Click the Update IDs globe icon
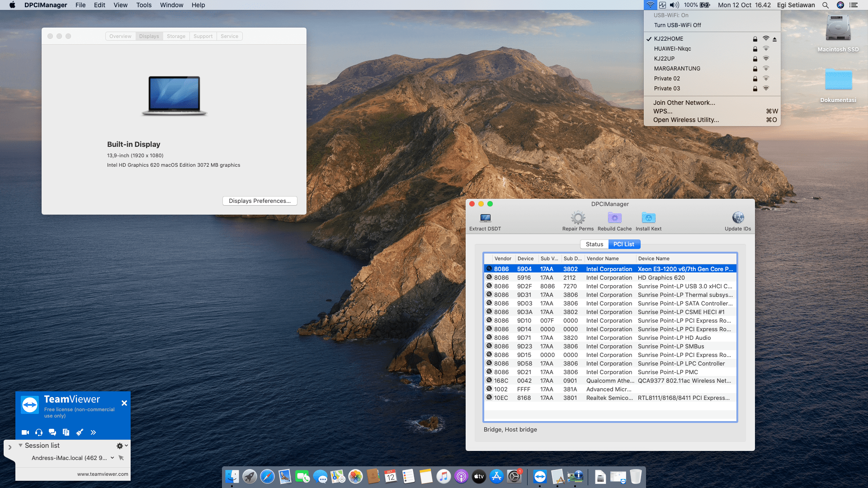The width and height of the screenshot is (868, 488). (x=738, y=219)
